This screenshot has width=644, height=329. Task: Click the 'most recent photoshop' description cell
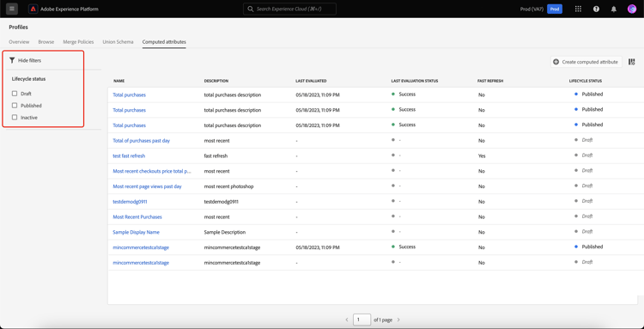tap(228, 186)
